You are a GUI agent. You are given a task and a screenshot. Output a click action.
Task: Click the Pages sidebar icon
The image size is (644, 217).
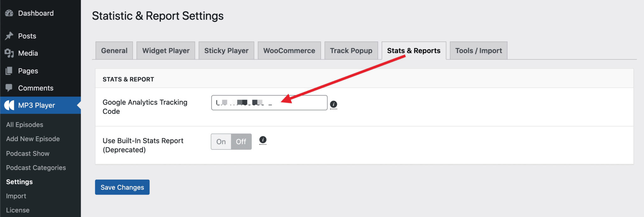pos(9,71)
